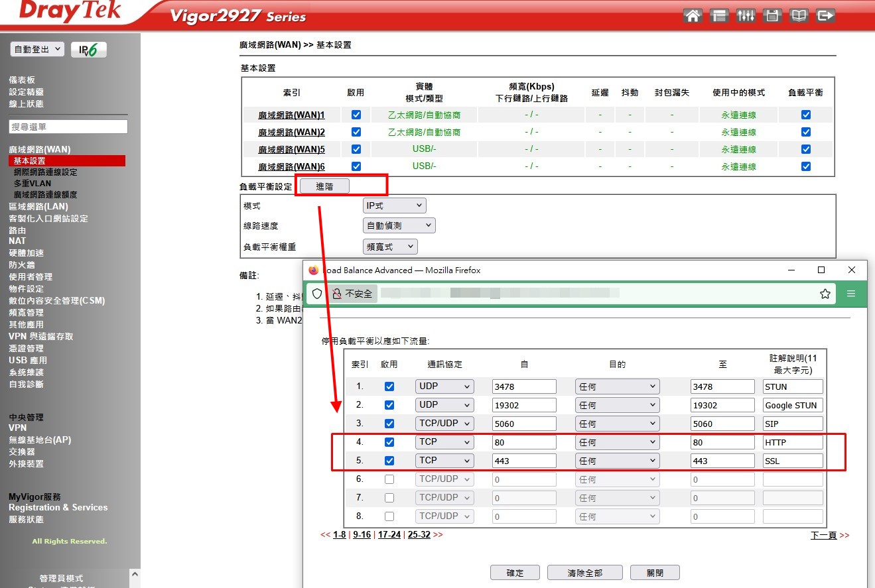Open protocol dropdown for rule 4
Viewport: 875px width, 588px height.
444,442
